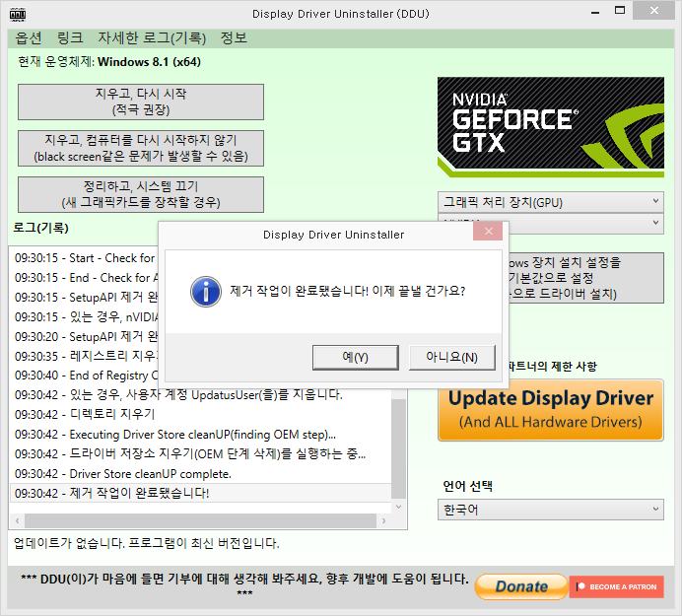Viewport: 682px width, 616px height.
Task: Click the '업데이트가 없습니다' status text
Action: [146, 543]
